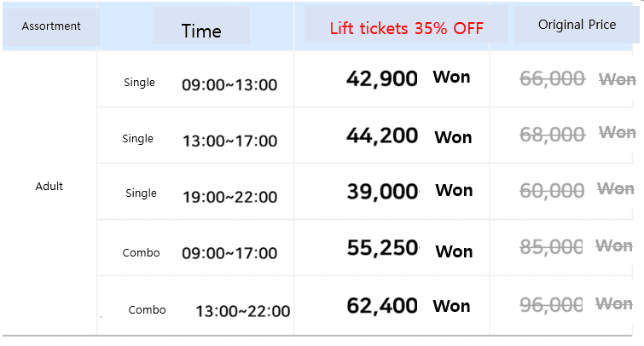This screenshot has width=644, height=346.
Task: Select the crossed-out 96,000 Won price
Action: coord(577,304)
